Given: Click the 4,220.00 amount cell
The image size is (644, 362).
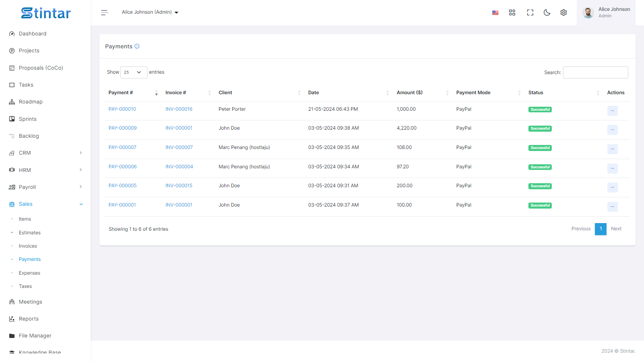Looking at the screenshot, I should [406, 128].
